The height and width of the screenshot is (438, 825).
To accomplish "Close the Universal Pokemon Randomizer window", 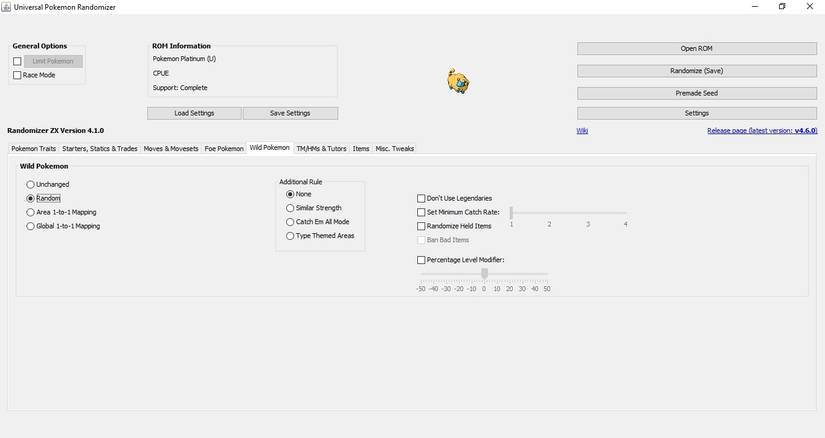I will [810, 7].
